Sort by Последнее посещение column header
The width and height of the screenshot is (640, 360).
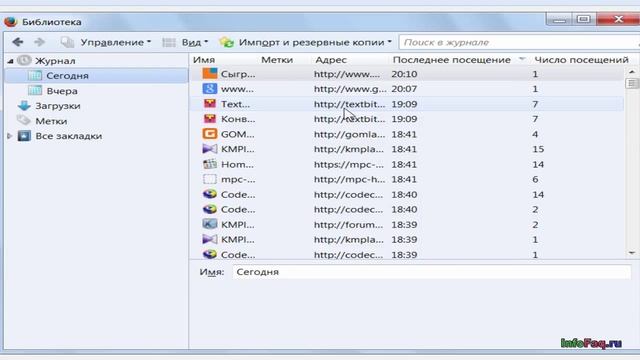pyautogui.click(x=451, y=60)
